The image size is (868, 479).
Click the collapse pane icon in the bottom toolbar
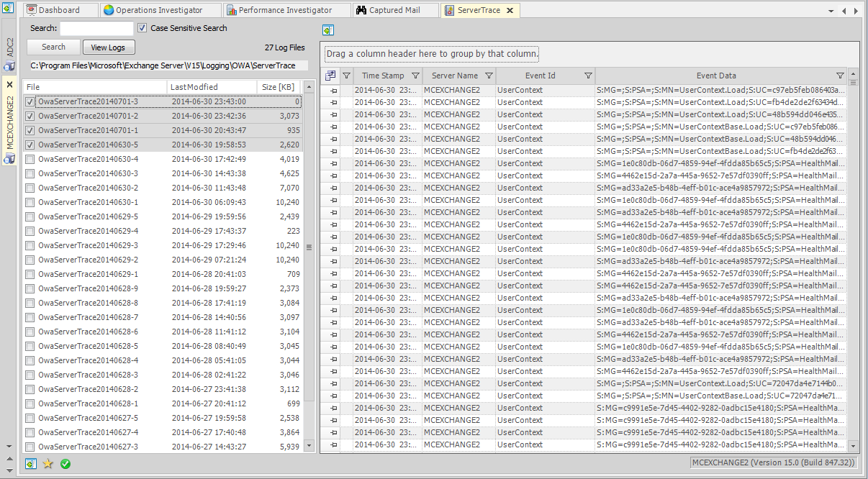(x=31, y=464)
